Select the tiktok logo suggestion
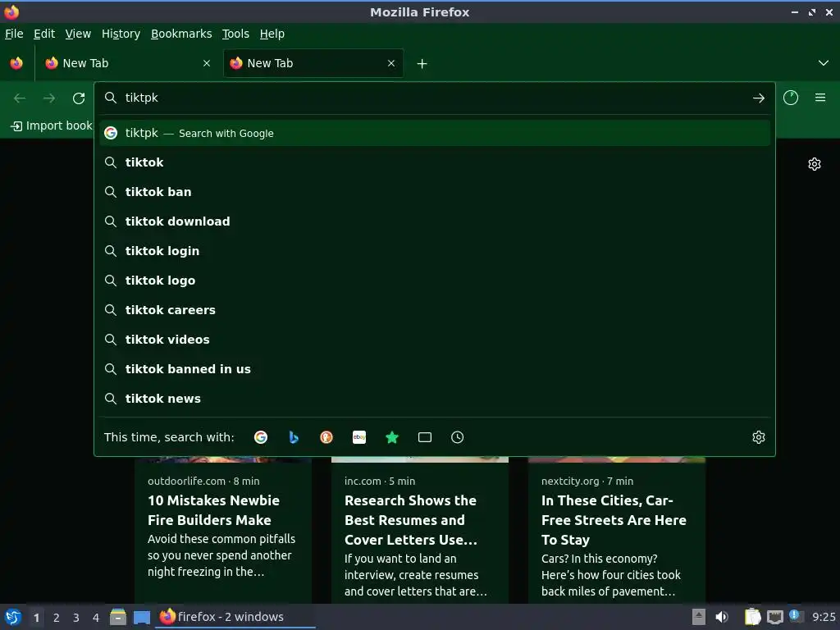The image size is (840, 630). point(435,281)
